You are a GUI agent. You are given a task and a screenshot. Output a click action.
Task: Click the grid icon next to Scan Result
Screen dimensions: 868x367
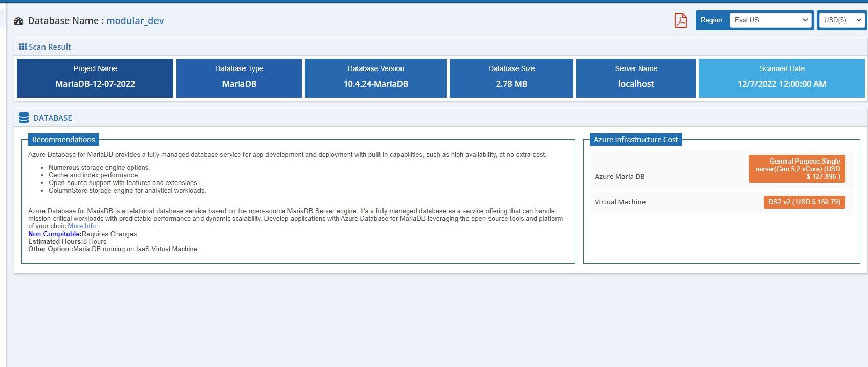[23, 47]
